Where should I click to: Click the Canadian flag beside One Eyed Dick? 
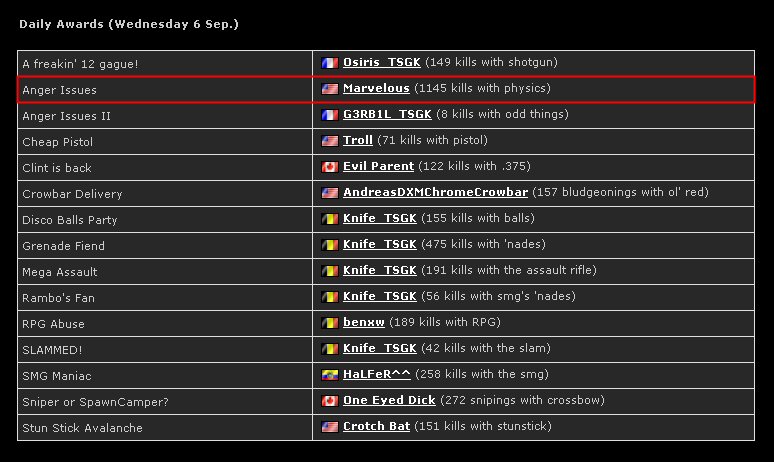329,401
